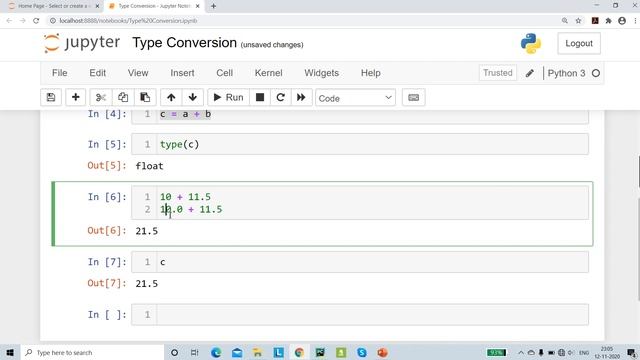Screen dimensions: 640x360
Task: Select Out[7] 21.5 output text
Action: click(147, 284)
